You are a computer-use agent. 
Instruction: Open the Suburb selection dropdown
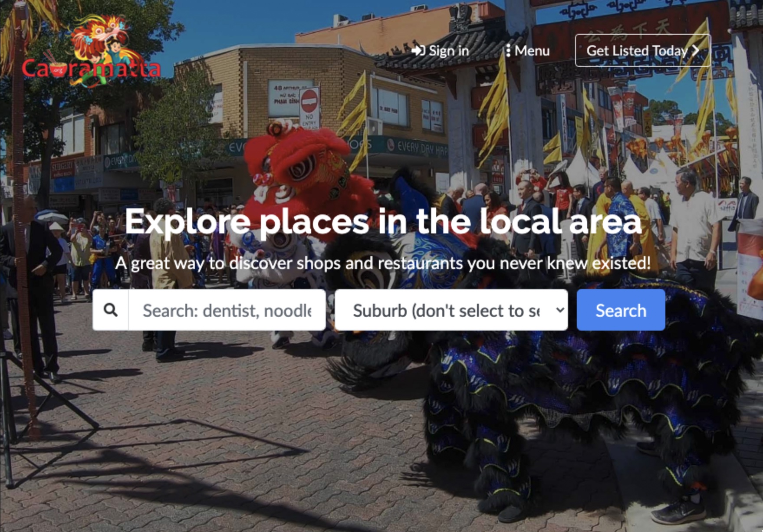451,310
